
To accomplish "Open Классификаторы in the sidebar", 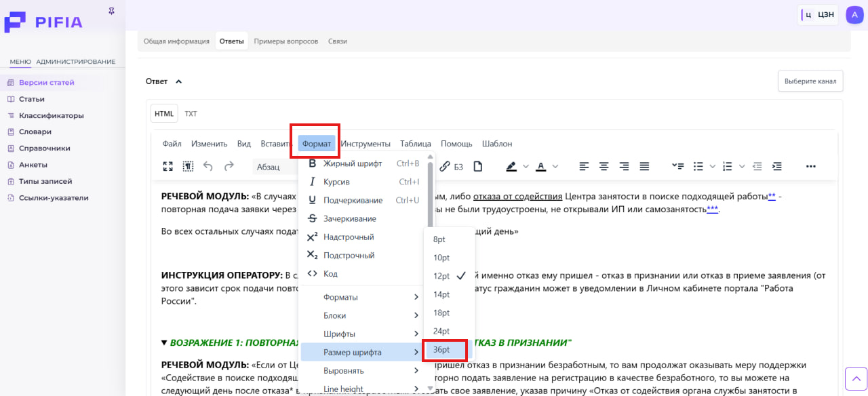I will [x=52, y=115].
